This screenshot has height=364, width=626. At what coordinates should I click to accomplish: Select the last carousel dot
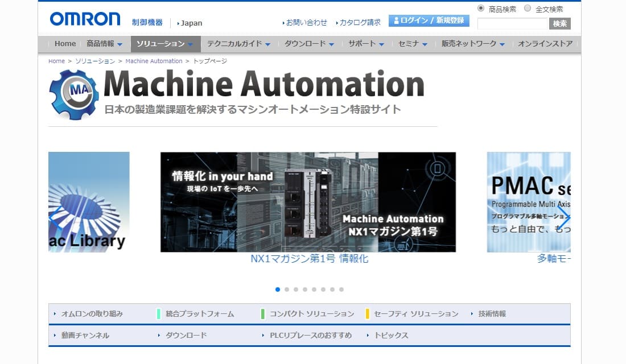coord(341,289)
